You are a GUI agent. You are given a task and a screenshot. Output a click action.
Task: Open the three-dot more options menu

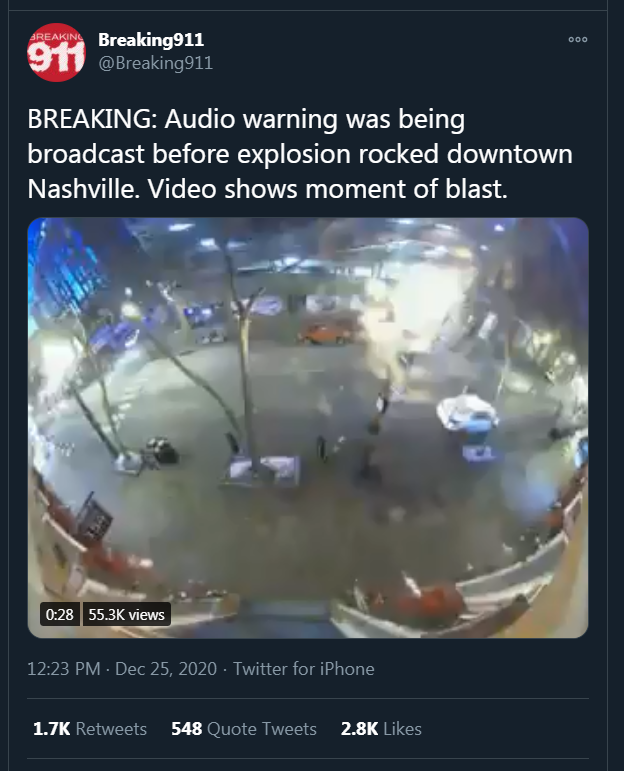tap(578, 39)
